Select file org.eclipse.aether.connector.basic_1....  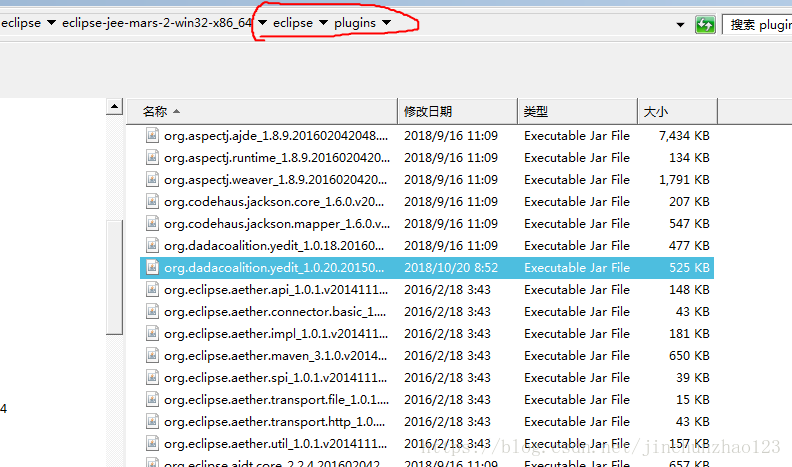click(275, 312)
